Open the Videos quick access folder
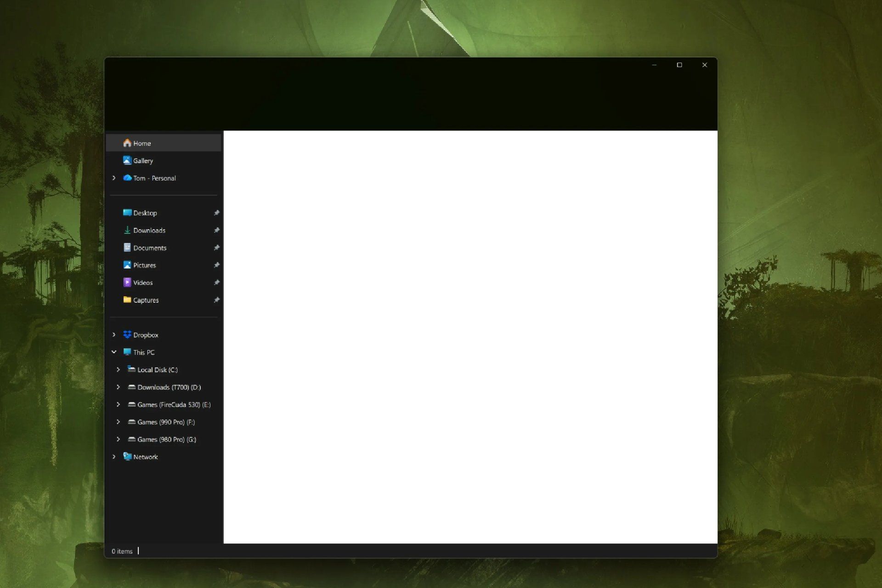 click(142, 283)
